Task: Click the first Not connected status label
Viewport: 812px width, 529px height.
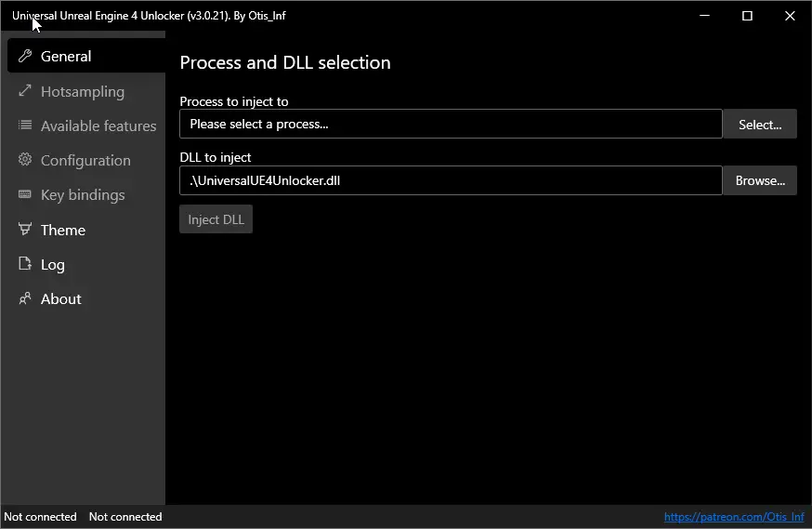Action: coord(40,517)
